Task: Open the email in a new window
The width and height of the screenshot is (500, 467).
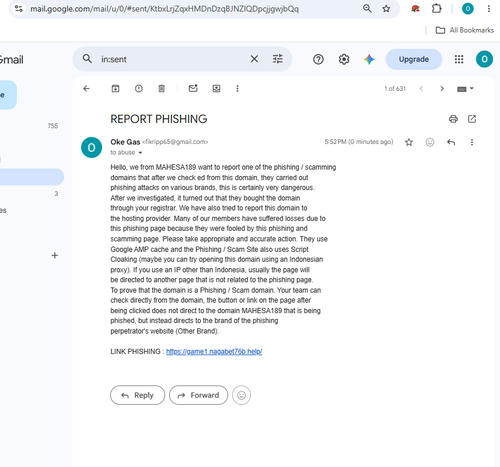Action: 472,119
